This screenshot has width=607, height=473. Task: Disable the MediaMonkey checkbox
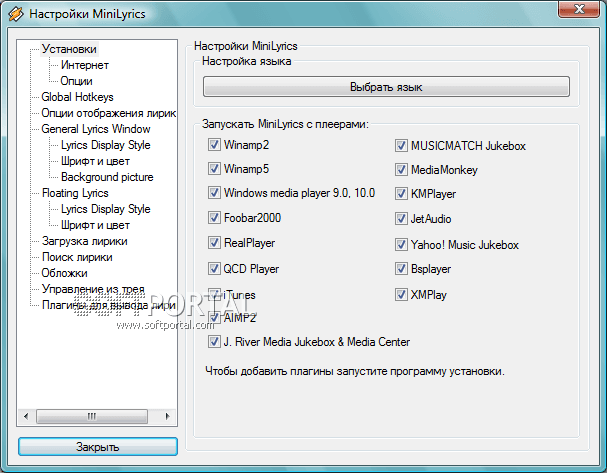[401, 170]
